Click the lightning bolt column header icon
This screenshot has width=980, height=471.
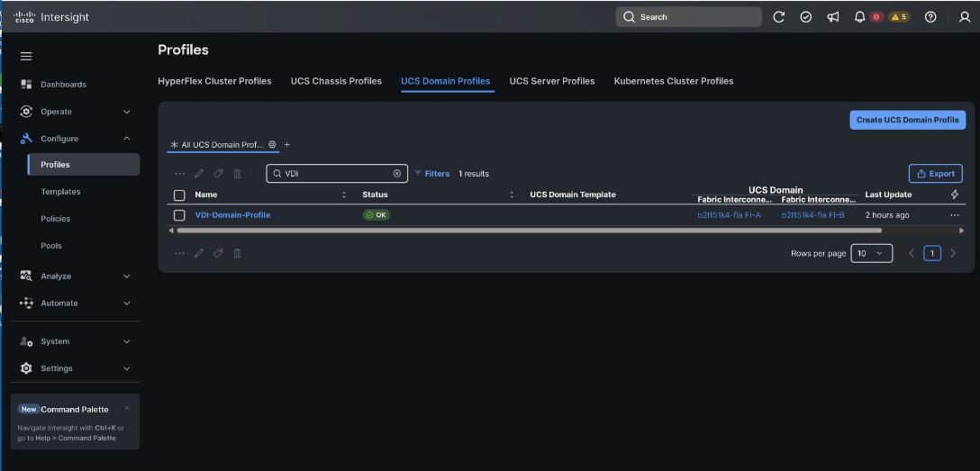pyautogui.click(x=955, y=195)
